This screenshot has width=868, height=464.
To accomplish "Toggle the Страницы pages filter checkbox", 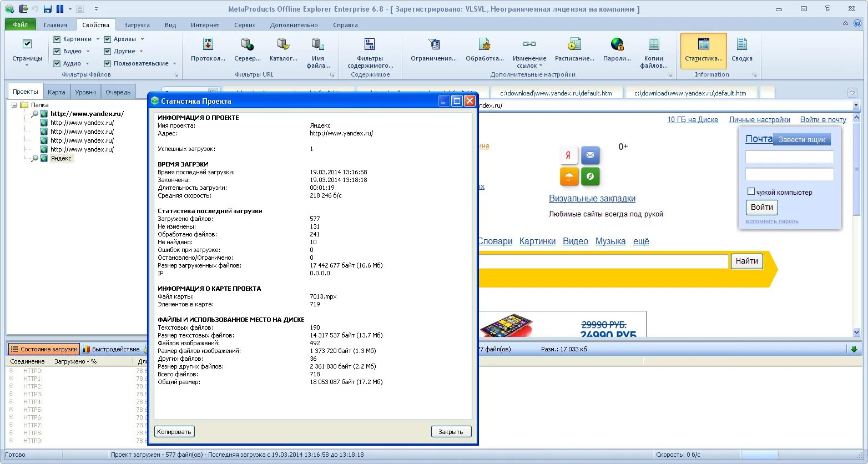I will point(27,44).
